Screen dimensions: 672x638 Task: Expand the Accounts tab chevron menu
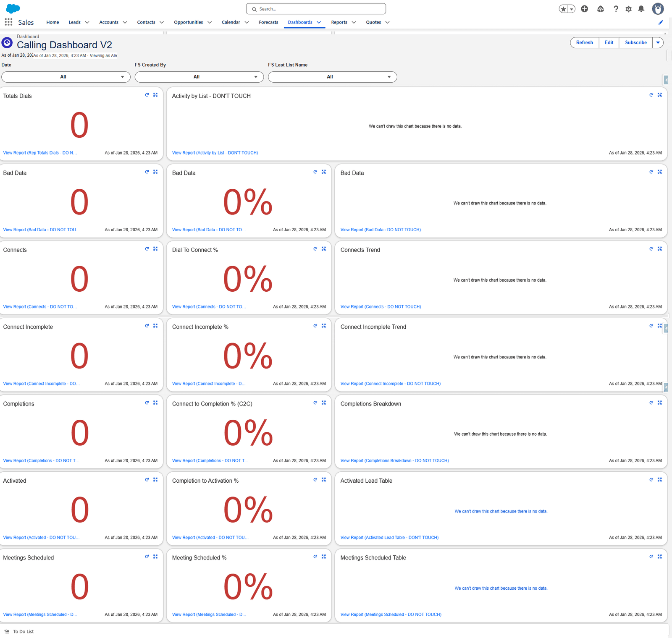125,22
